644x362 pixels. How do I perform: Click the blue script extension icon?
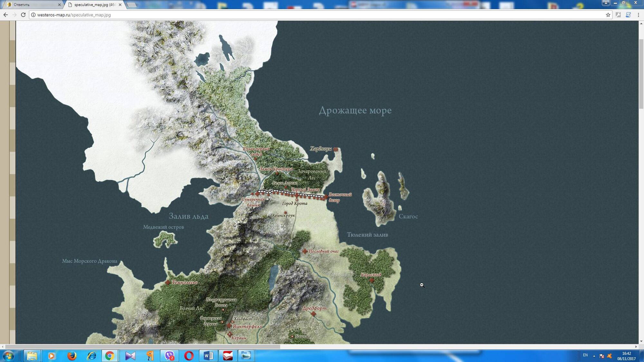(x=628, y=15)
